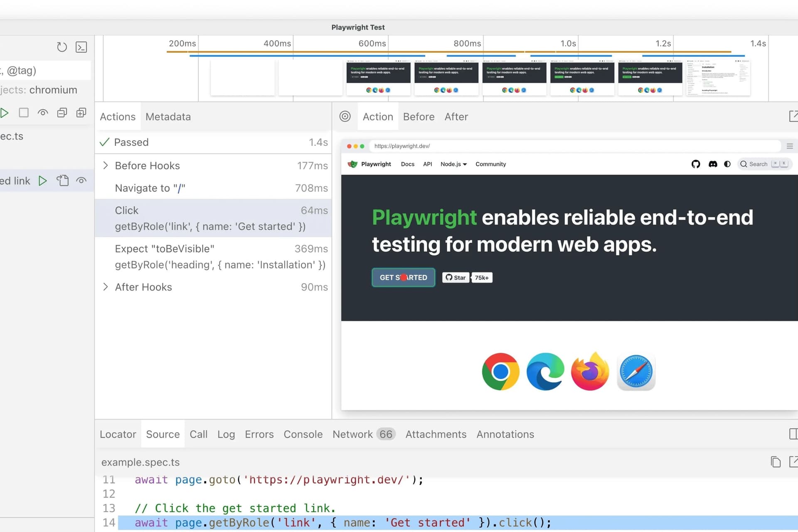The width and height of the screenshot is (798, 532).
Task: Select the Before snapshot tab
Action: 419,117
